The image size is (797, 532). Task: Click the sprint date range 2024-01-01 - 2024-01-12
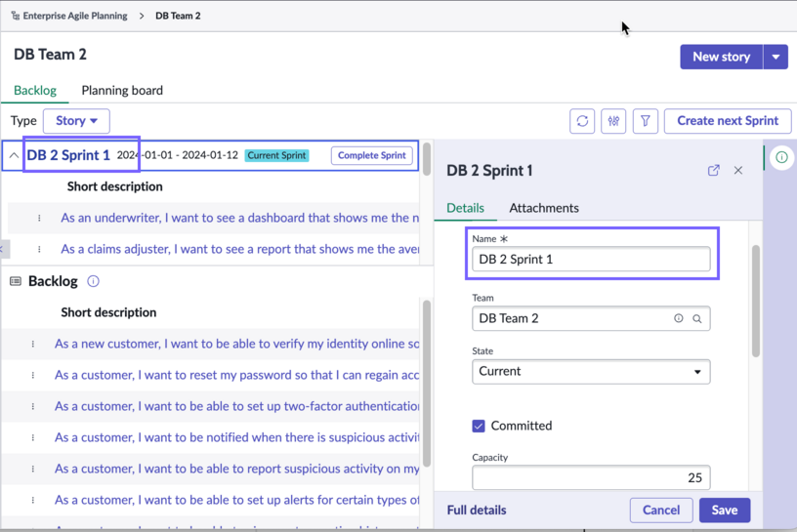[178, 155]
